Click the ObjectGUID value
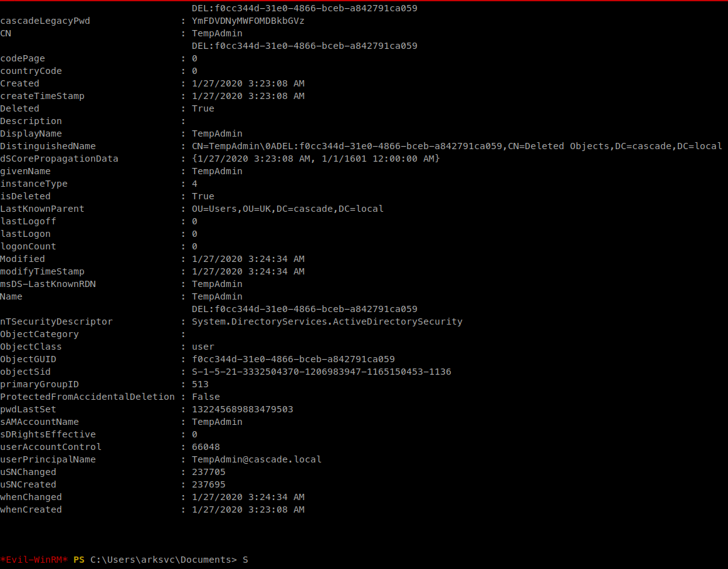 pos(293,359)
